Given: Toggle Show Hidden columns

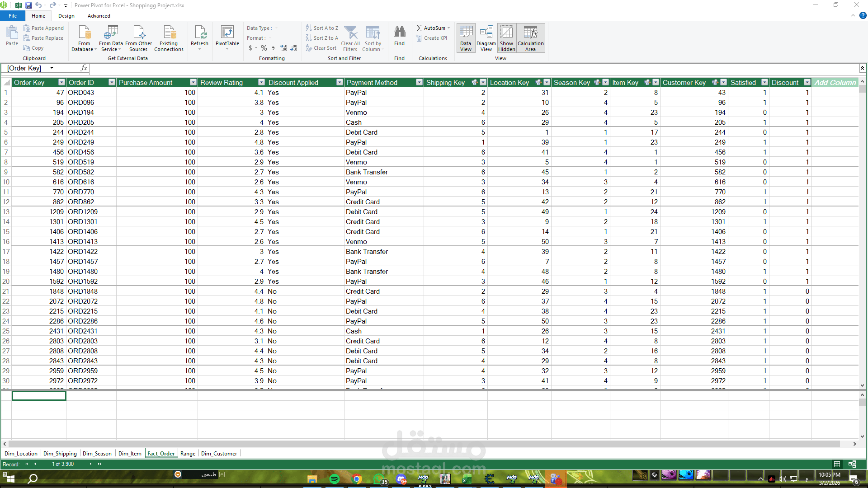Looking at the screenshot, I should (507, 38).
